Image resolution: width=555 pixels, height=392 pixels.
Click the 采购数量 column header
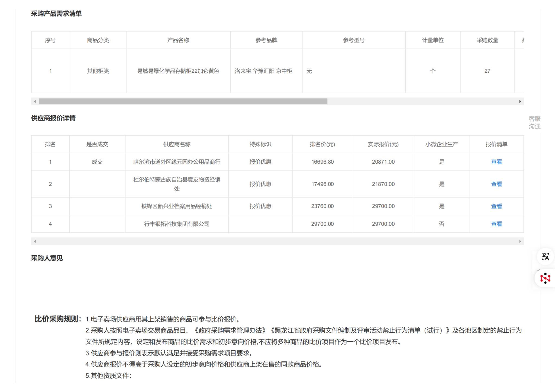click(x=487, y=40)
